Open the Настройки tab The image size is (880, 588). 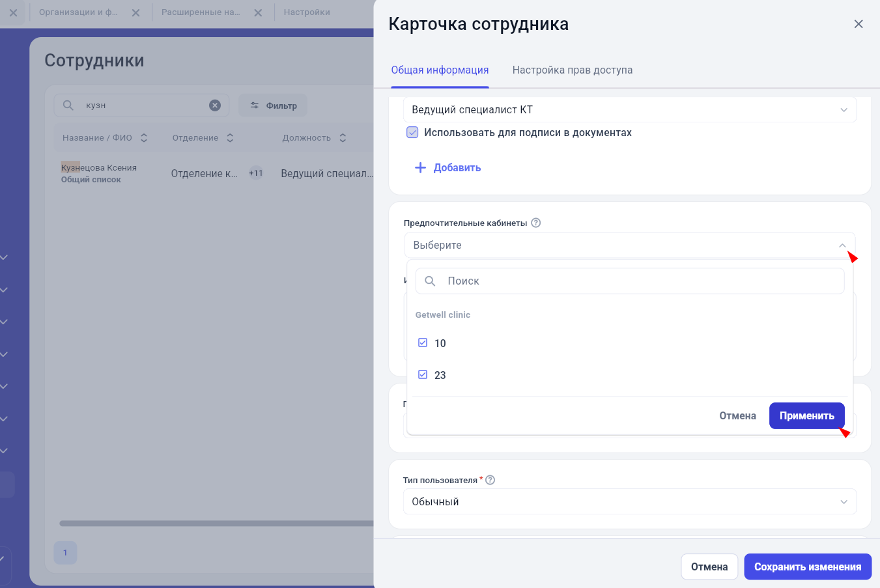click(x=307, y=12)
